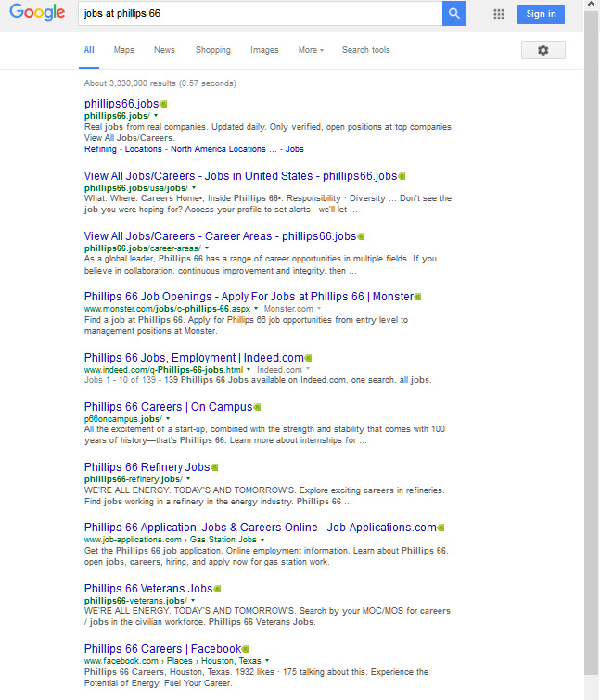Select the All search tab
Image resolution: width=600 pixels, height=700 pixels.
click(89, 50)
